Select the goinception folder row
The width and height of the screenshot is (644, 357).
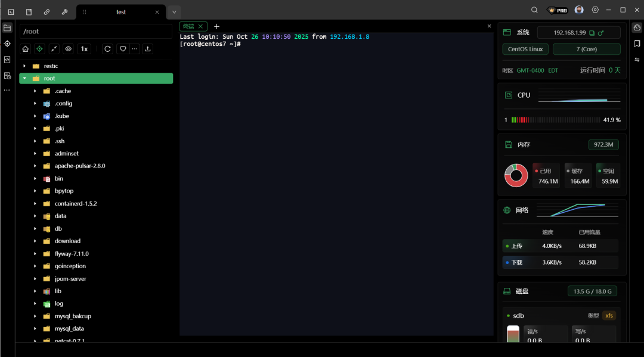tap(96, 266)
